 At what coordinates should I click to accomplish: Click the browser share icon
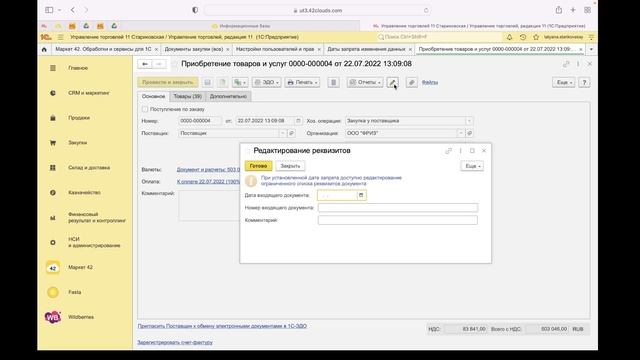tap(558, 10)
